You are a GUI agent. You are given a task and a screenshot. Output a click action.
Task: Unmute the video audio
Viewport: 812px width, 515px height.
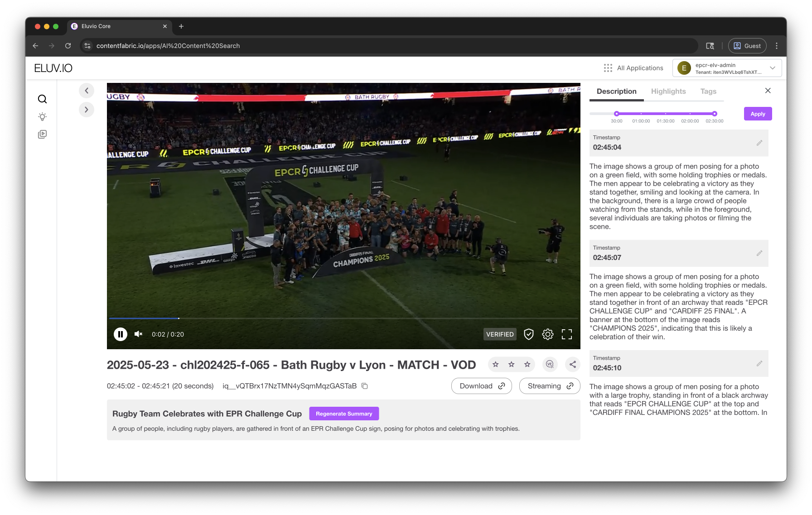(139, 334)
